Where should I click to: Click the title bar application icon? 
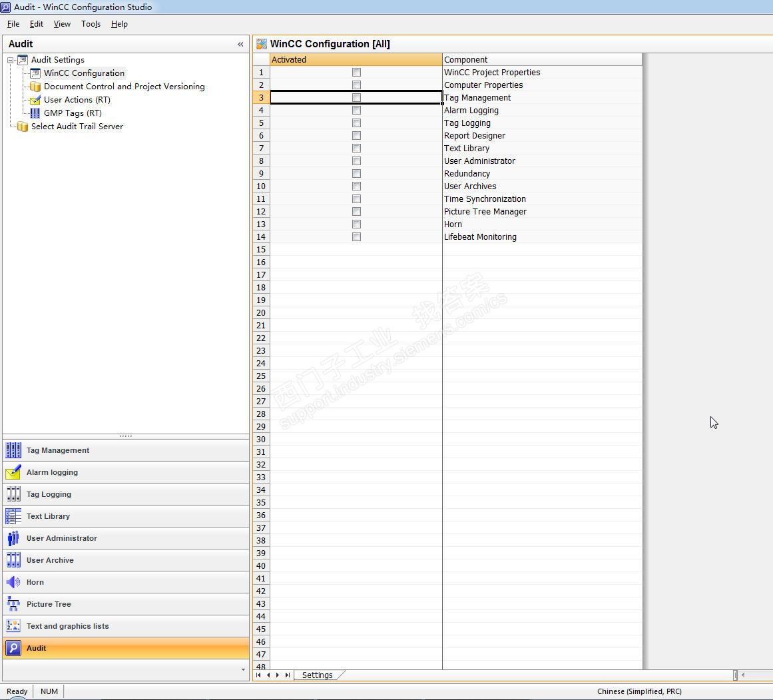[5, 7]
